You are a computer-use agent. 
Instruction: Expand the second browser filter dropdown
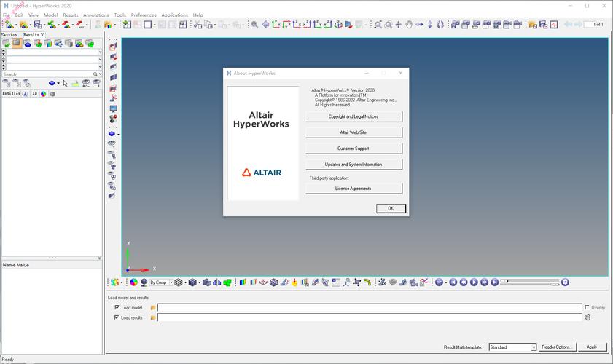[x=100, y=60]
